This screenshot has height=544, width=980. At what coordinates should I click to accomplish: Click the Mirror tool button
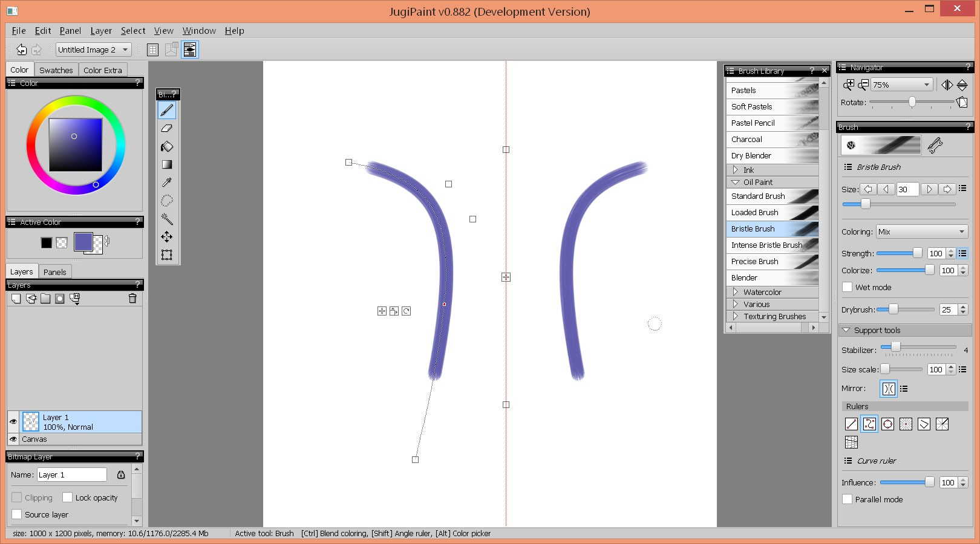pyautogui.click(x=888, y=389)
